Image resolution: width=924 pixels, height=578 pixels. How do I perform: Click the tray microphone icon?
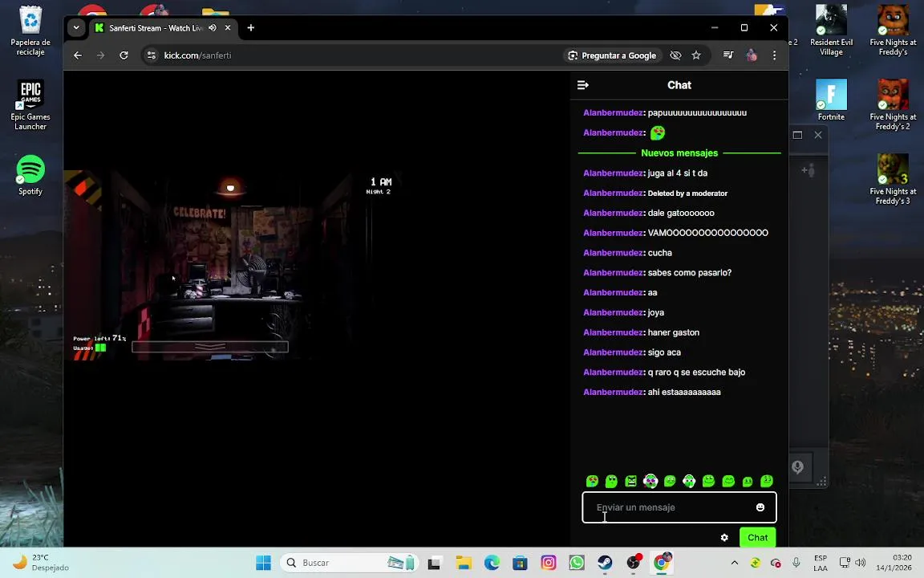click(x=796, y=563)
